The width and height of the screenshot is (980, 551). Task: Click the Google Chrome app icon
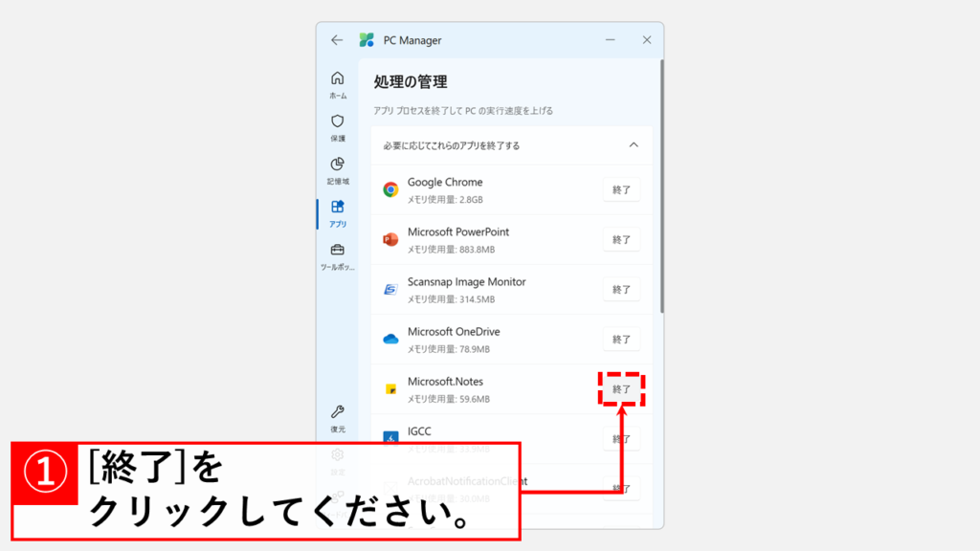point(390,189)
